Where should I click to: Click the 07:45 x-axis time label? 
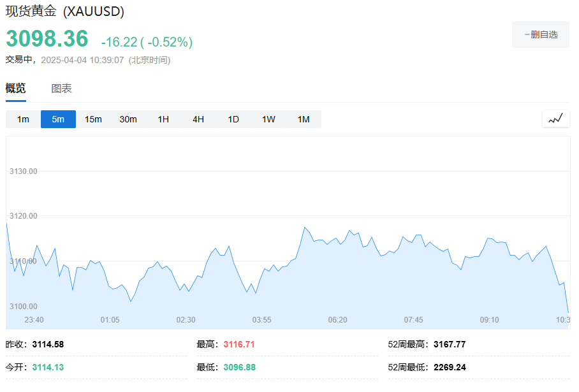pyautogui.click(x=414, y=319)
